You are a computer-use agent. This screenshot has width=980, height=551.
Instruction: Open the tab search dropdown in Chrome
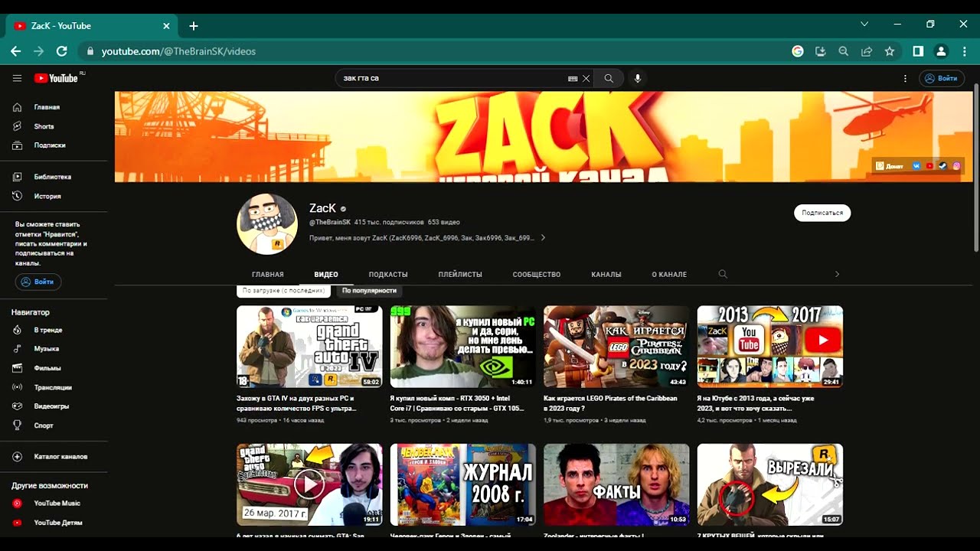864,24
